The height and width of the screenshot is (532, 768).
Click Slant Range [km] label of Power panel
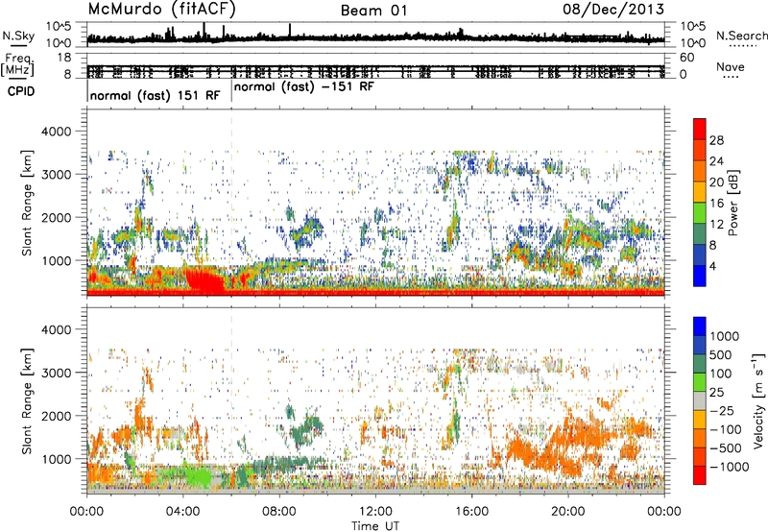tap(27, 203)
